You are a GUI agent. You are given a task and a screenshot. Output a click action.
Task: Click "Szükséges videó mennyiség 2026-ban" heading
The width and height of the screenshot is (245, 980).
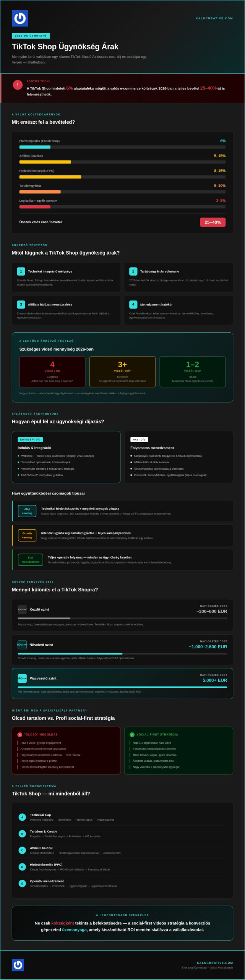click(x=57, y=349)
